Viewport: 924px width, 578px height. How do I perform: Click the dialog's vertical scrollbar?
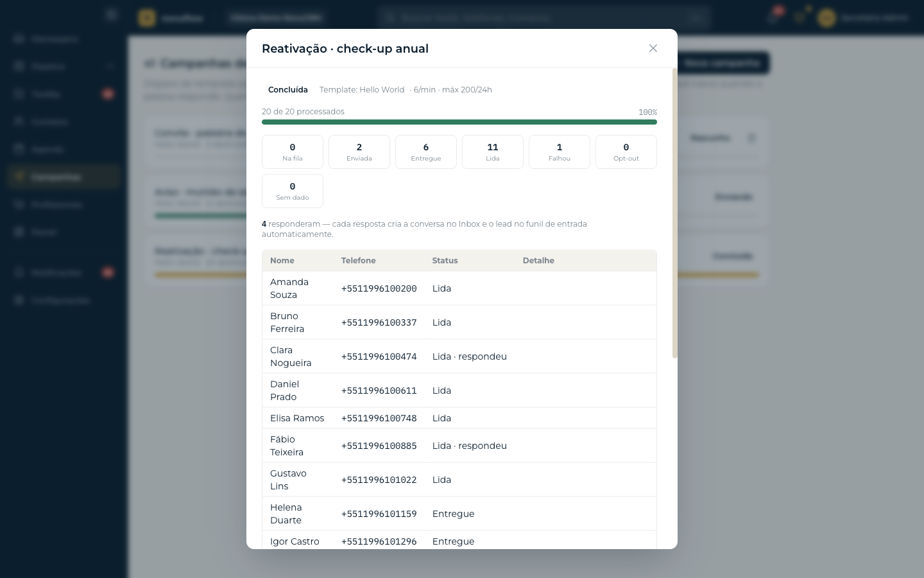pos(674,213)
